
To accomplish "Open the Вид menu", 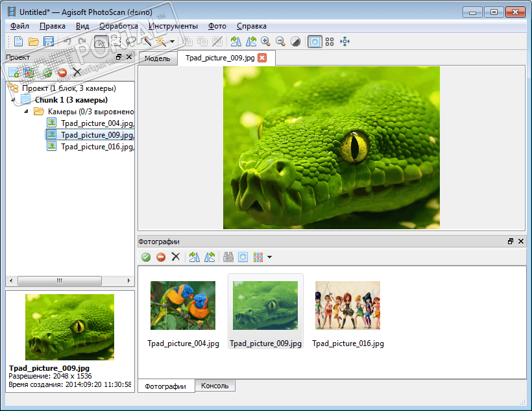I will point(82,26).
